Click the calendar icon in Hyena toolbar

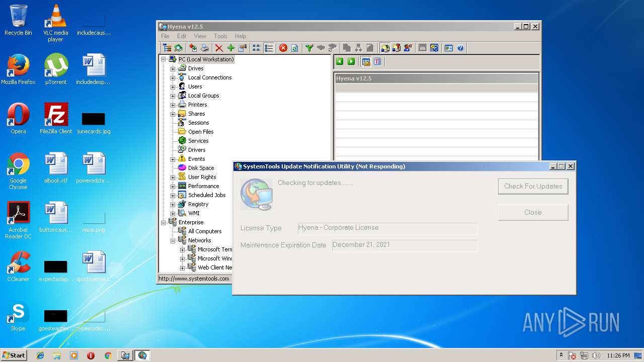click(x=422, y=48)
